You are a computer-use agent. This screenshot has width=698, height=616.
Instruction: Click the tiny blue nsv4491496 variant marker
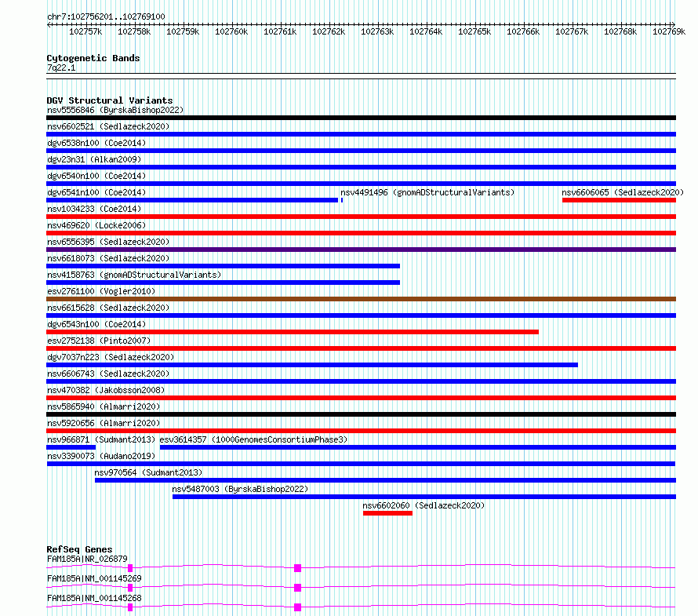coord(342,200)
